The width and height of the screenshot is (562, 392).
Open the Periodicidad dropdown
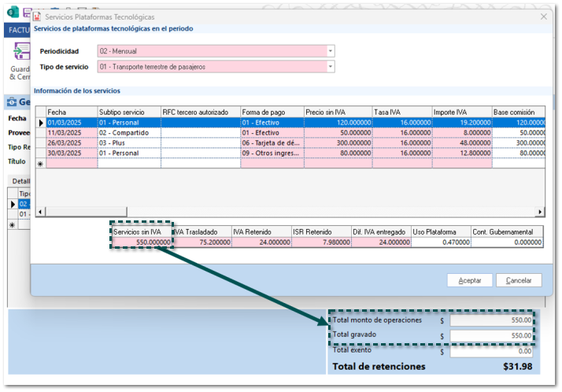(x=330, y=51)
